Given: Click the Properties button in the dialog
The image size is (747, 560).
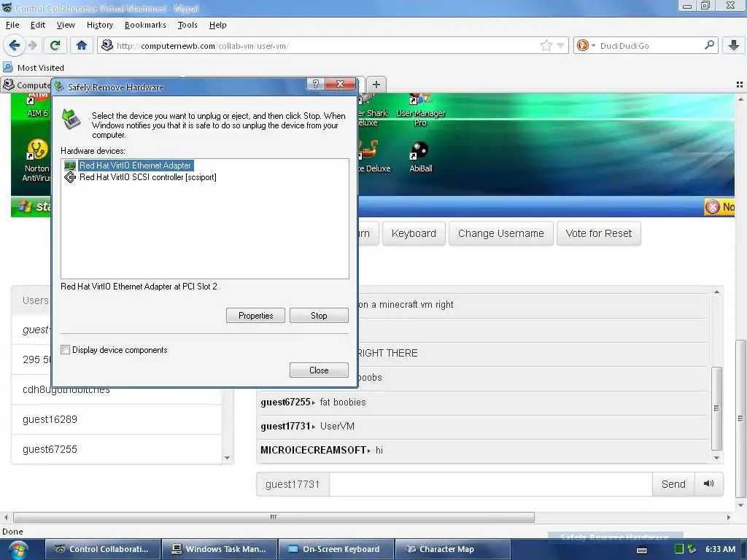Looking at the screenshot, I should [256, 315].
